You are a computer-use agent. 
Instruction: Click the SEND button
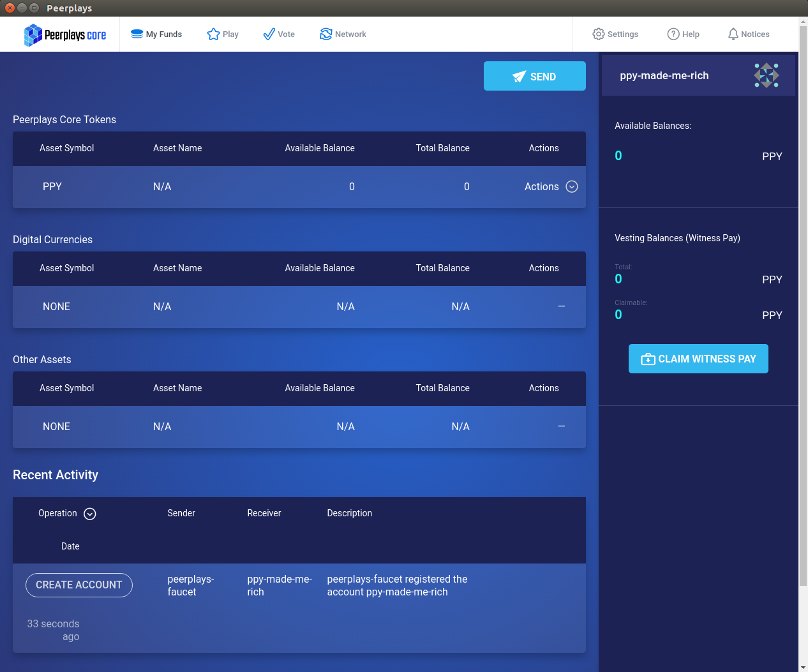coord(535,76)
